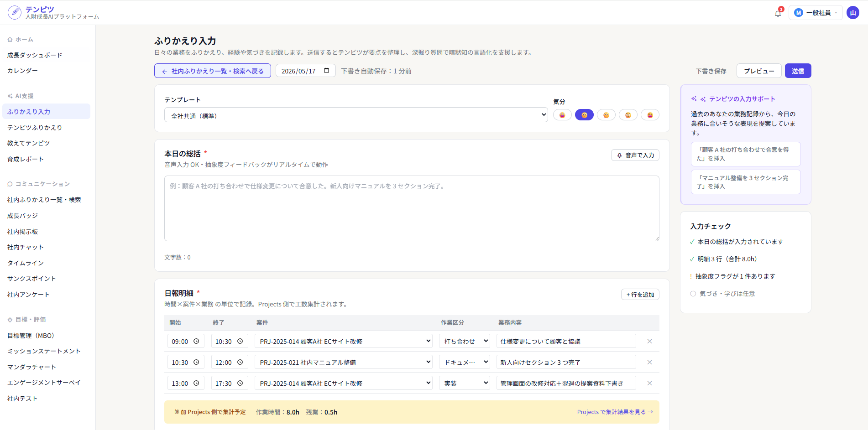Click the テンピツ pen logo icon
The height and width of the screenshot is (430, 868).
pyautogui.click(x=15, y=12)
